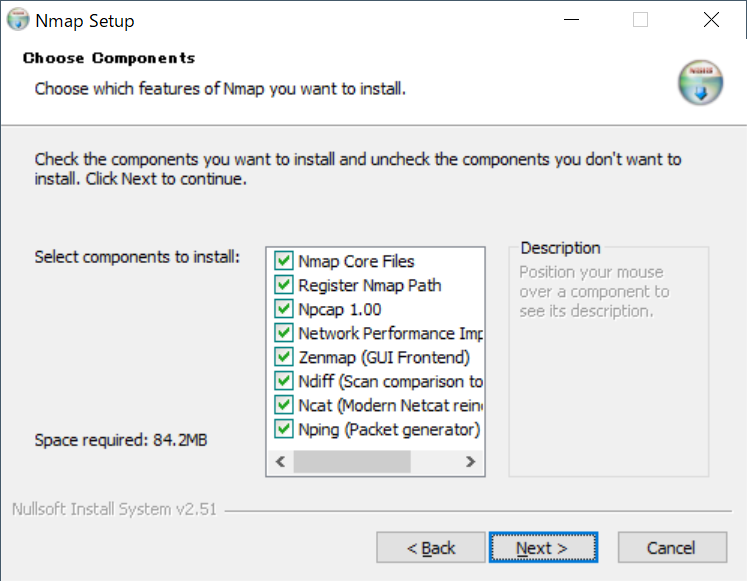
Task: Select the Npcap 1.00 list entry
Action: tap(340, 310)
